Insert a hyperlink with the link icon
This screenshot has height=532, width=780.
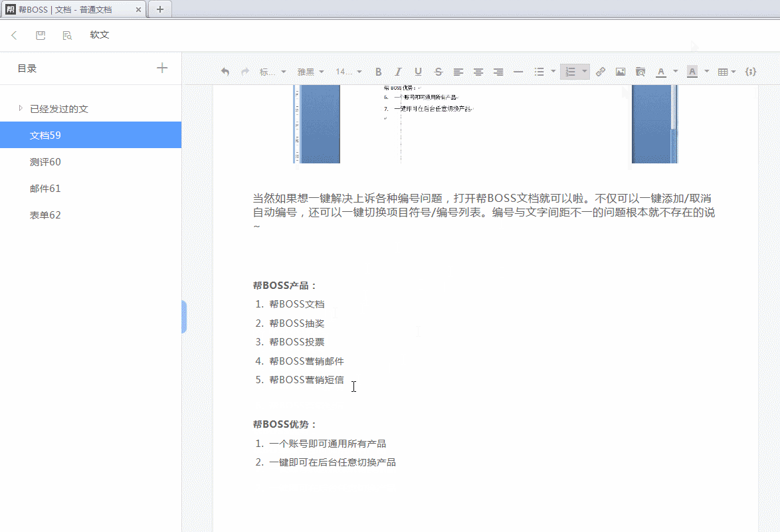point(601,71)
